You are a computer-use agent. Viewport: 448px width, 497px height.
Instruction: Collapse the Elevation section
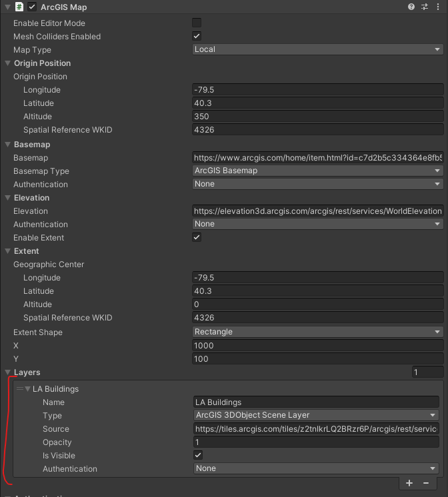click(x=8, y=197)
